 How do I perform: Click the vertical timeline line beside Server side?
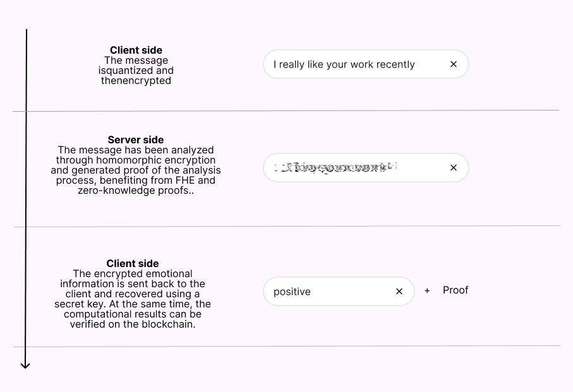(27, 168)
